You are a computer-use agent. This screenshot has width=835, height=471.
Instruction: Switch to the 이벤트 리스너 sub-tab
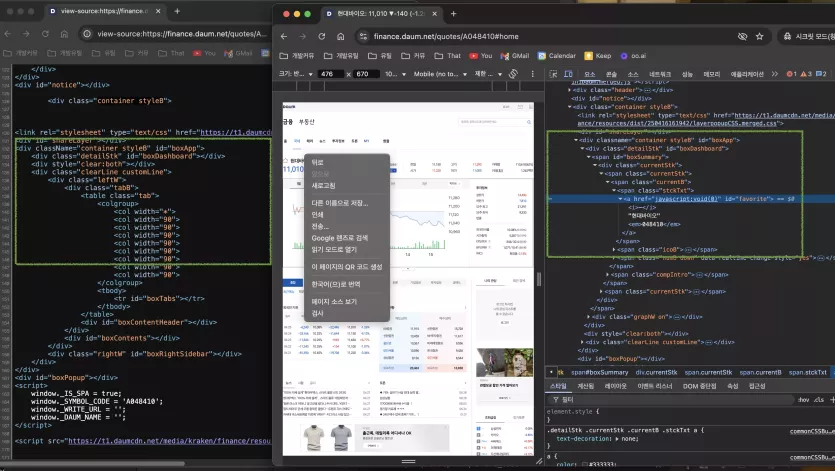point(654,386)
